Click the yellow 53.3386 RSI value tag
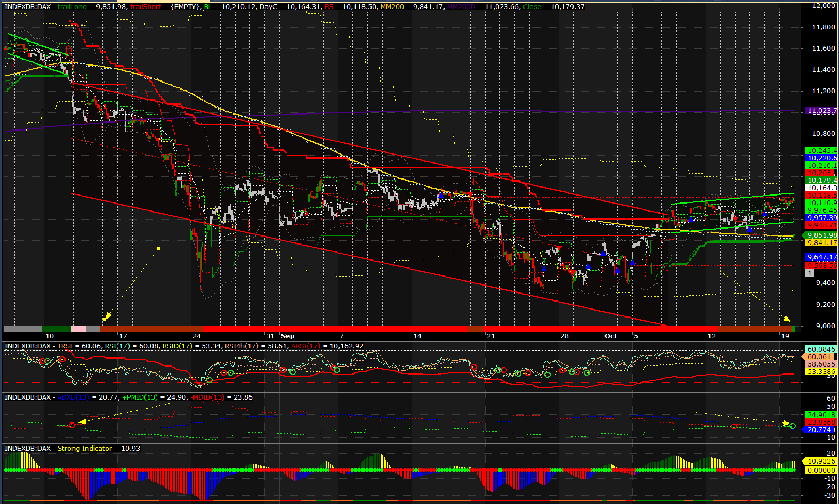Viewport: 839px width, 504px height. point(821,372)
